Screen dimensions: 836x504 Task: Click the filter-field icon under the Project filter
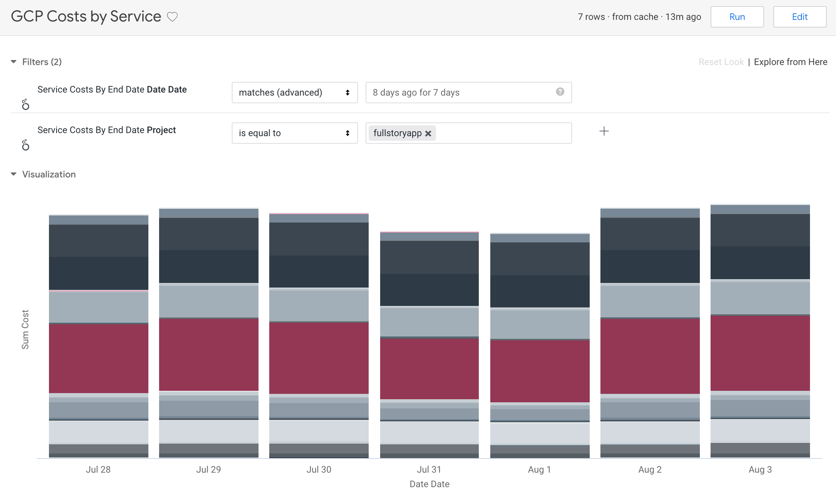pos(25,145)
